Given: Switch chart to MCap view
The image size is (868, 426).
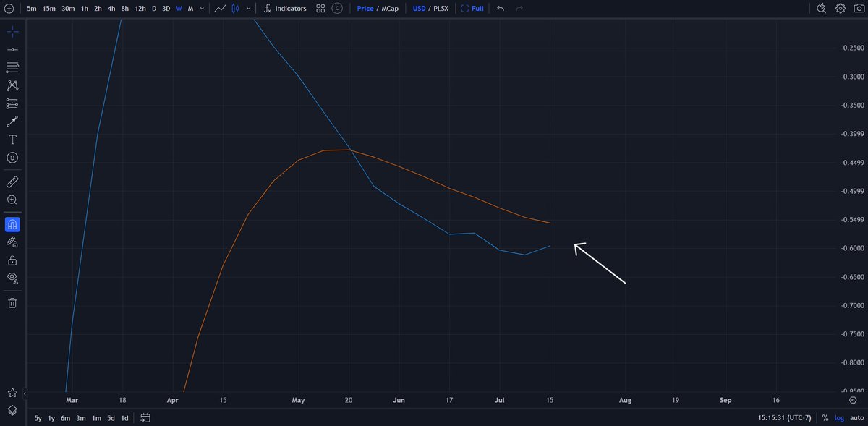Looking at the screenshot, I should [390, 9].
